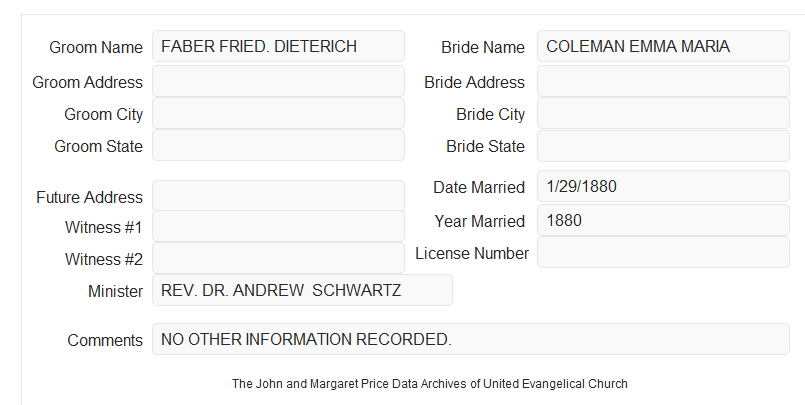Select the Bride Name field
This screenshot has width=805, height=405.
[x=663, y=46]
